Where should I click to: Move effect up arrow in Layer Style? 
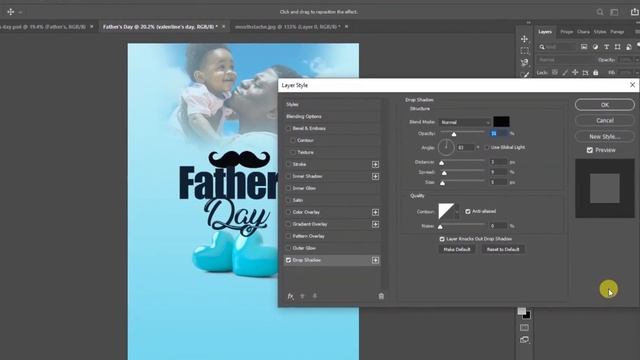(302, 296)
